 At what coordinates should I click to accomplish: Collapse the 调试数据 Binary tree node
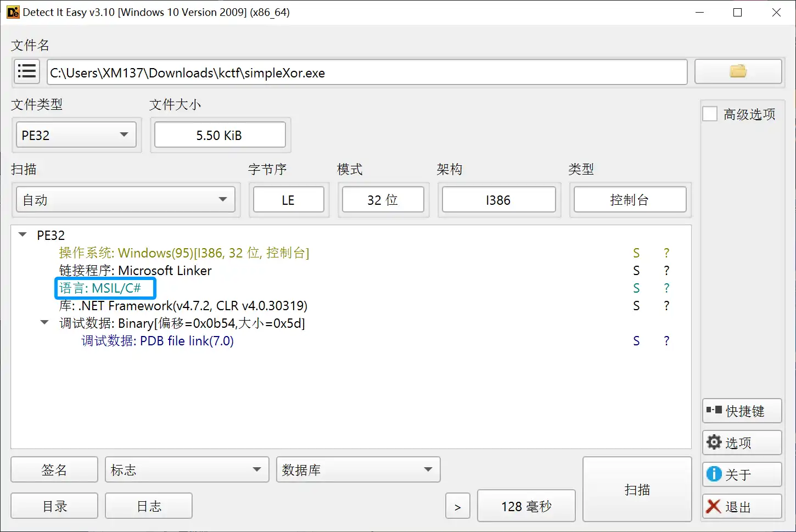click(x=45, y=323)
